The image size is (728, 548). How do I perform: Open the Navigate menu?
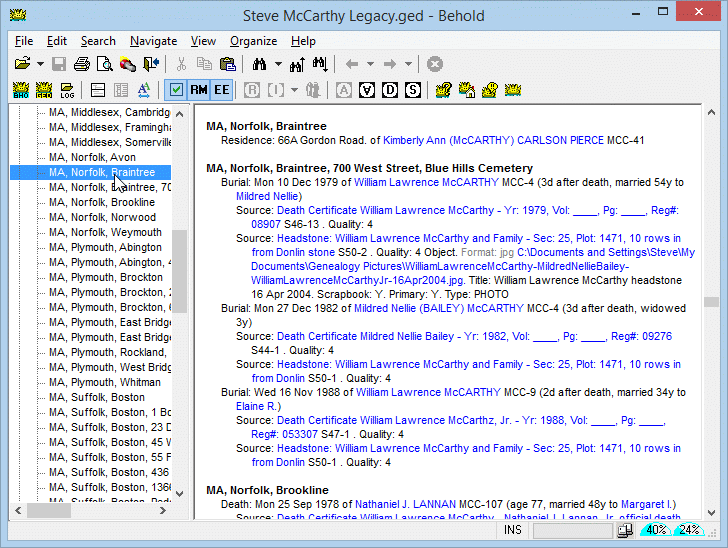(153, 41)
